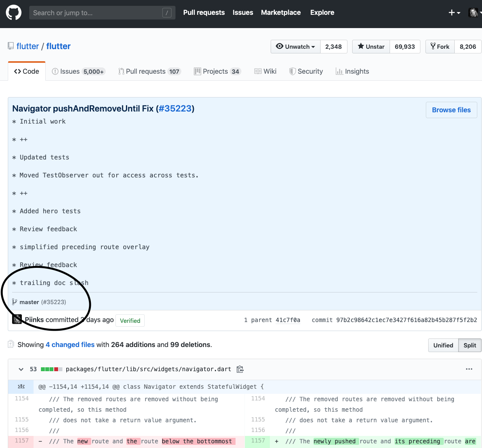The image size is (482, 448).
Task: Select left line number 1157
Action: (x=22, y=441)
